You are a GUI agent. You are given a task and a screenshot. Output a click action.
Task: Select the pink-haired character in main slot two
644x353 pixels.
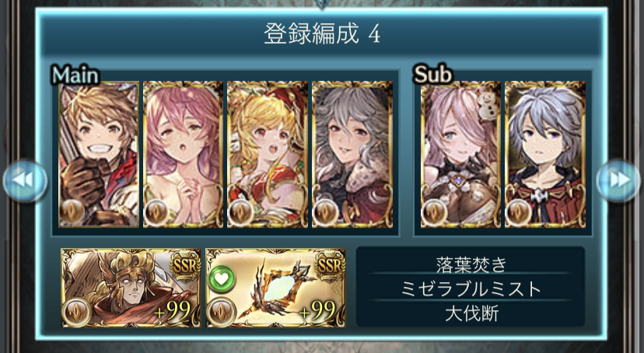[184, 154]
